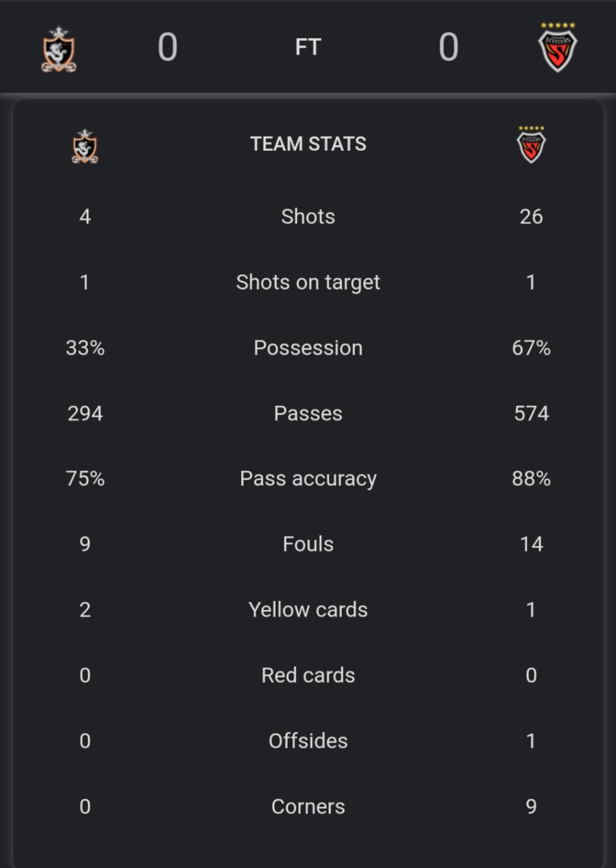Select away team crest beside TEAM STATS
Image resolution: width=616 pixels, height=868 pixels.
coord(531,144)
